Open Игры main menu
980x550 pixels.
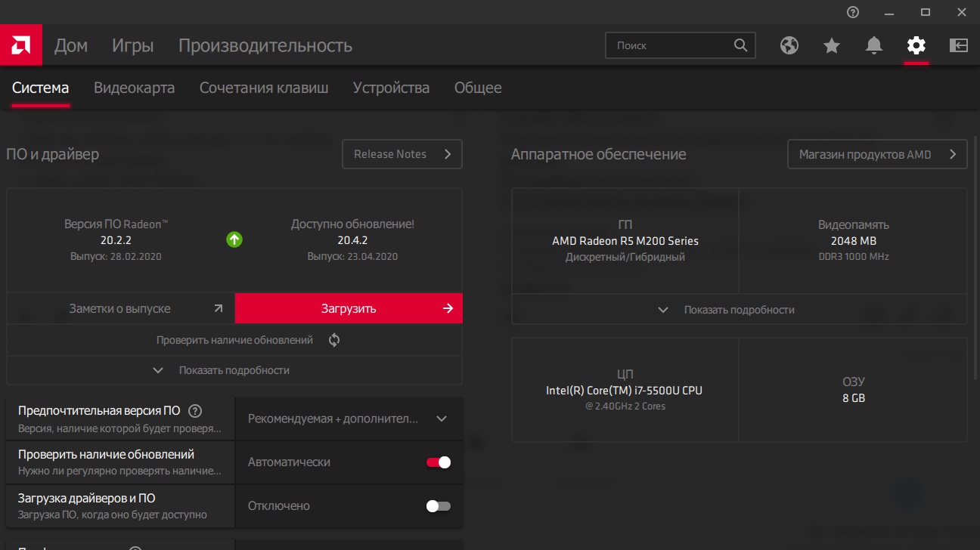pyautogui.click(x=133, y=45)
